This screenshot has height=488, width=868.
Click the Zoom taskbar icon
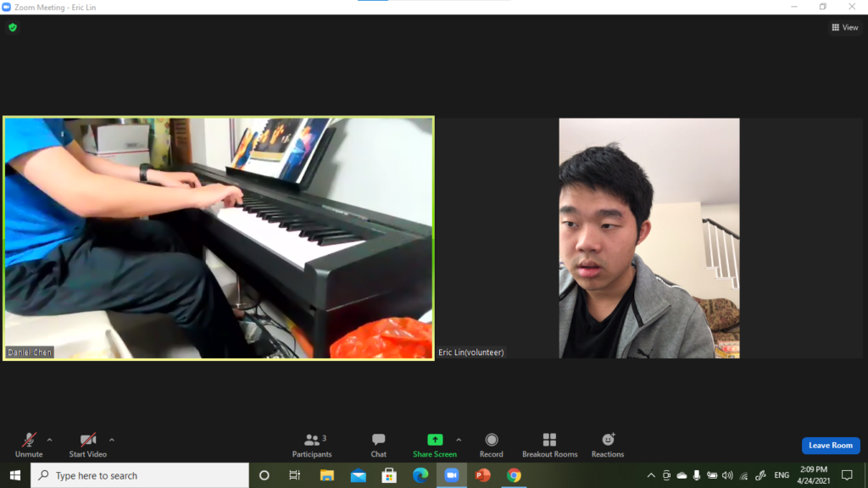(x=452, y=475)
